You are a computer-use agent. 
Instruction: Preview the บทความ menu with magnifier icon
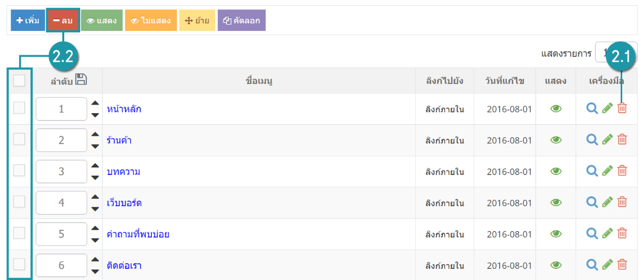click(x=592, y=171)
